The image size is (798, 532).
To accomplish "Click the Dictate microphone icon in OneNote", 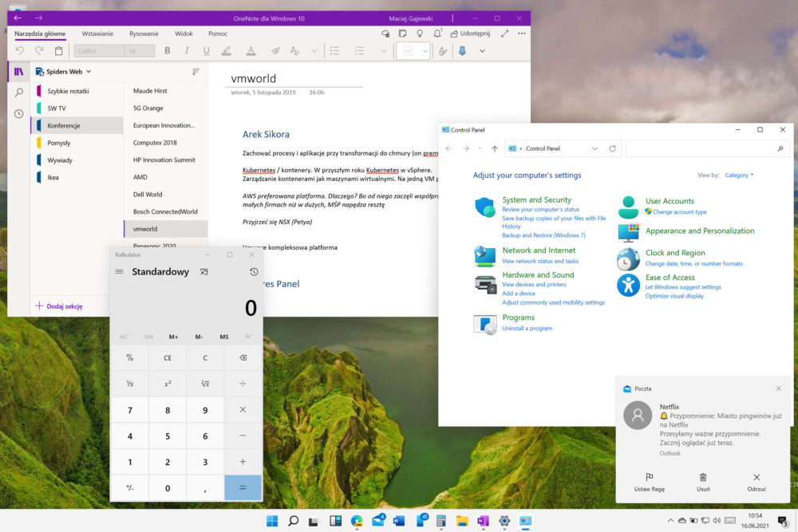I will pos(463,50).
